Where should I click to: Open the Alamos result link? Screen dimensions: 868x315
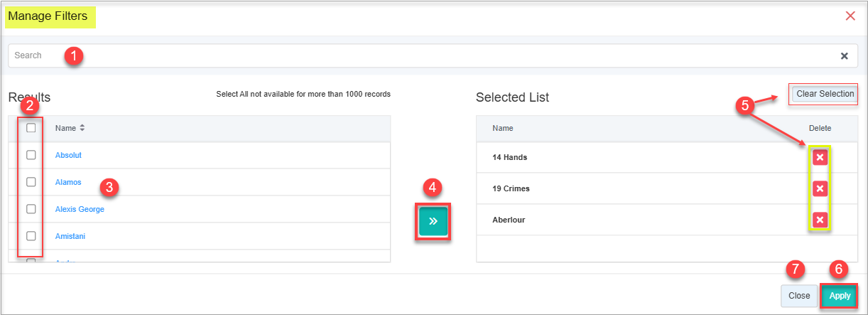tap(68, 182)
